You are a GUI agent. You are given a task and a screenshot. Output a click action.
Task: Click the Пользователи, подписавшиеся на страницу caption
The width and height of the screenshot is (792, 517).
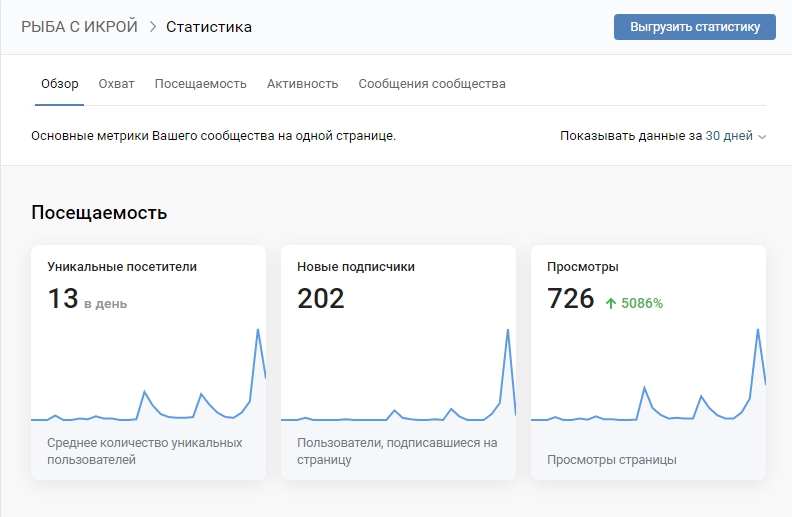tap(397, 451)
